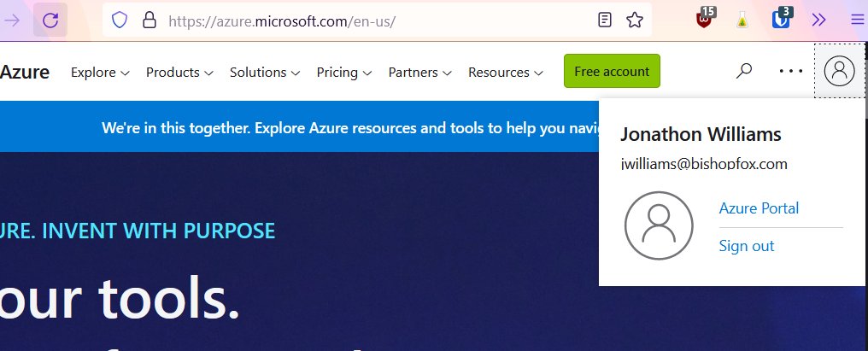Open uBlock extension icon showing 15
This screenshot has height=351, width=868.
pos(706,18)
